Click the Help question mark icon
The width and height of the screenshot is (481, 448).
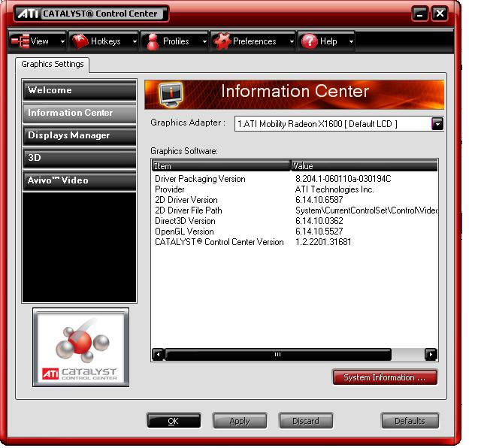click(309, 41)
